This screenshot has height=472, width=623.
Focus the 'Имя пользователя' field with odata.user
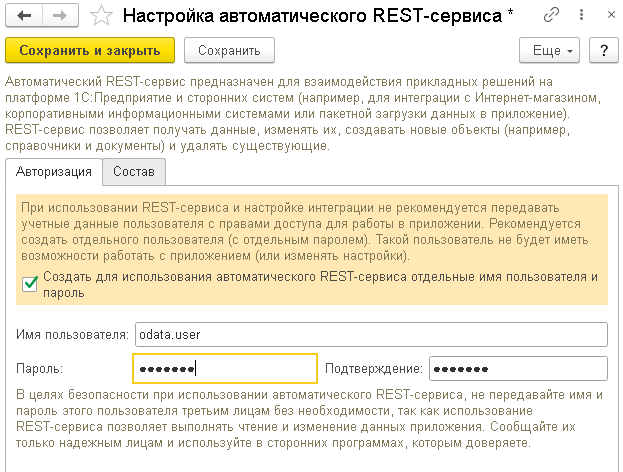pos(371,335)
